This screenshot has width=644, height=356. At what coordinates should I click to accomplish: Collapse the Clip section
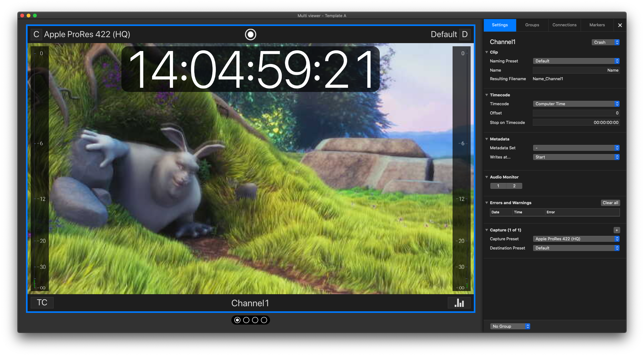(x=486, y=52)
